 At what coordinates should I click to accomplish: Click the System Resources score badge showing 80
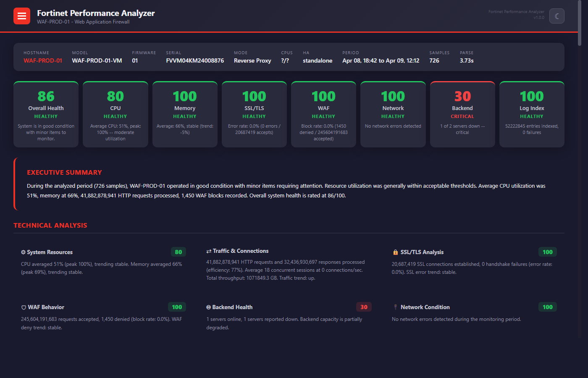coord(178,252)
